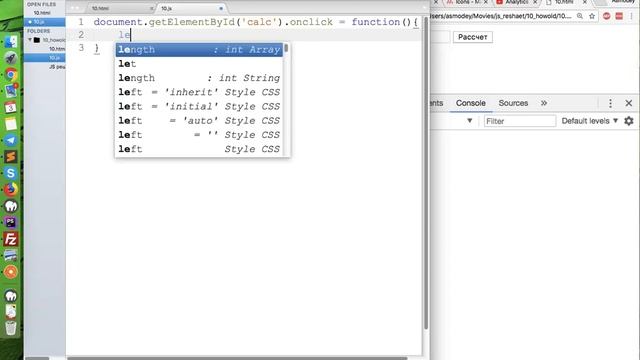This screenshot has width=640, height=360.
Task: Switch to the Sources tab in DevTools
Action: click(x=513, y=103)
